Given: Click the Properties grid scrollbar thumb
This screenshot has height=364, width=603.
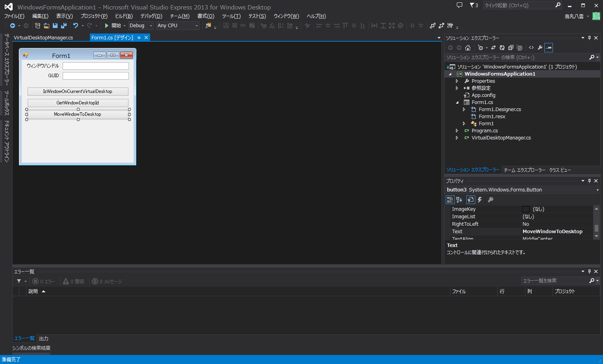Looking at the screenshot, I should [596, 228].
